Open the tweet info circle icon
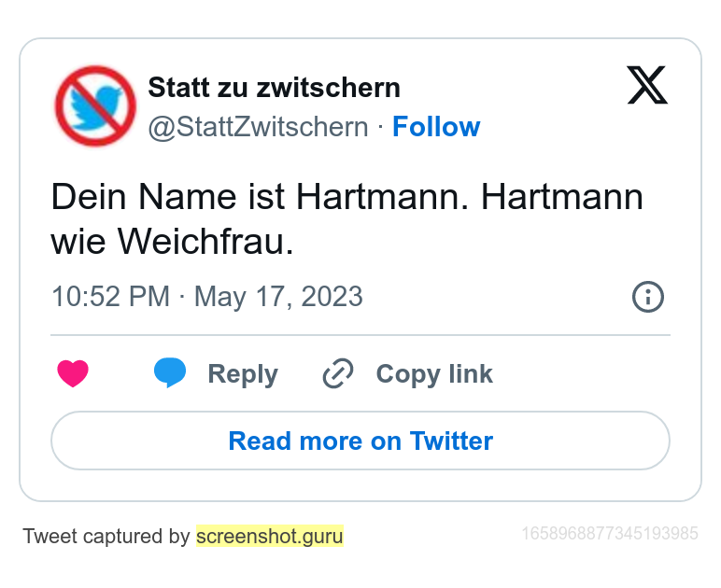 pyautogui.click(x=648, y=297)
